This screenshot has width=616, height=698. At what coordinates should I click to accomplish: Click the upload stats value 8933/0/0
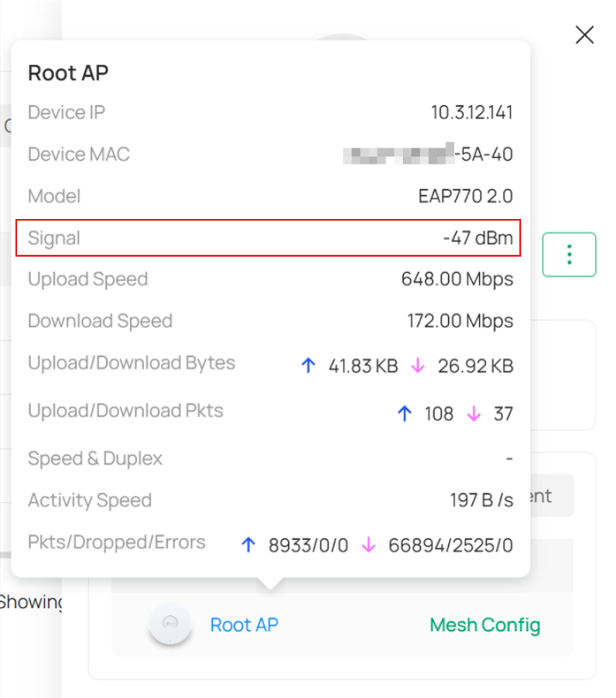308,545
